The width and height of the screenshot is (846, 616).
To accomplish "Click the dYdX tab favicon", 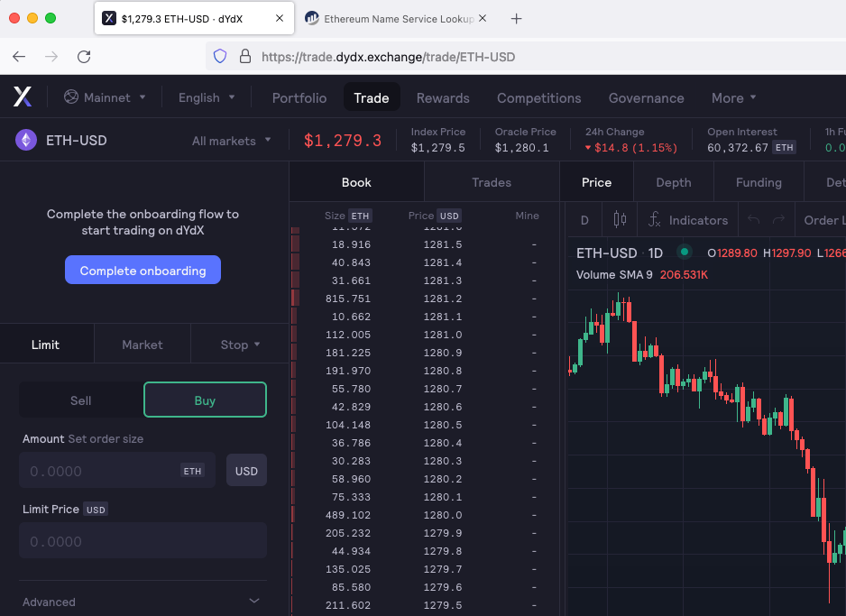I will pos(109,18).
